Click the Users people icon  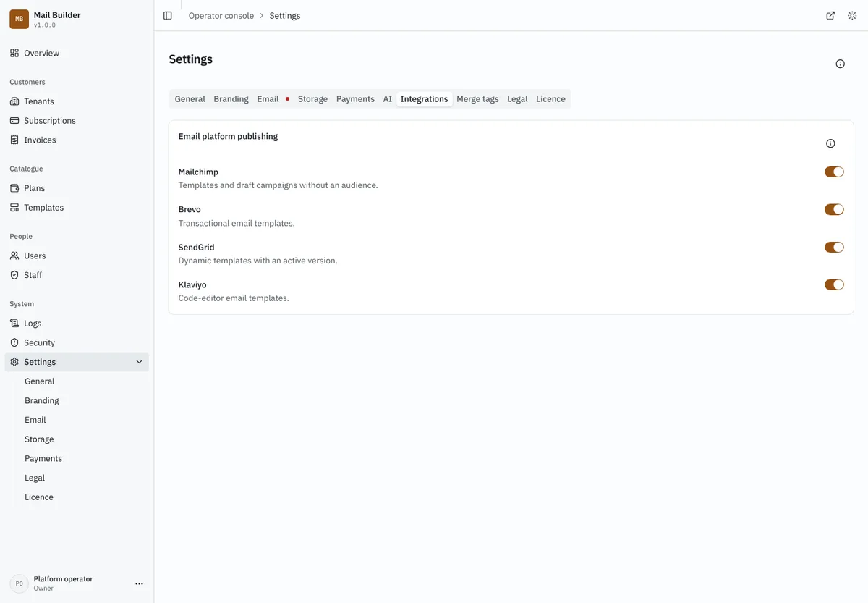(14, 256)
